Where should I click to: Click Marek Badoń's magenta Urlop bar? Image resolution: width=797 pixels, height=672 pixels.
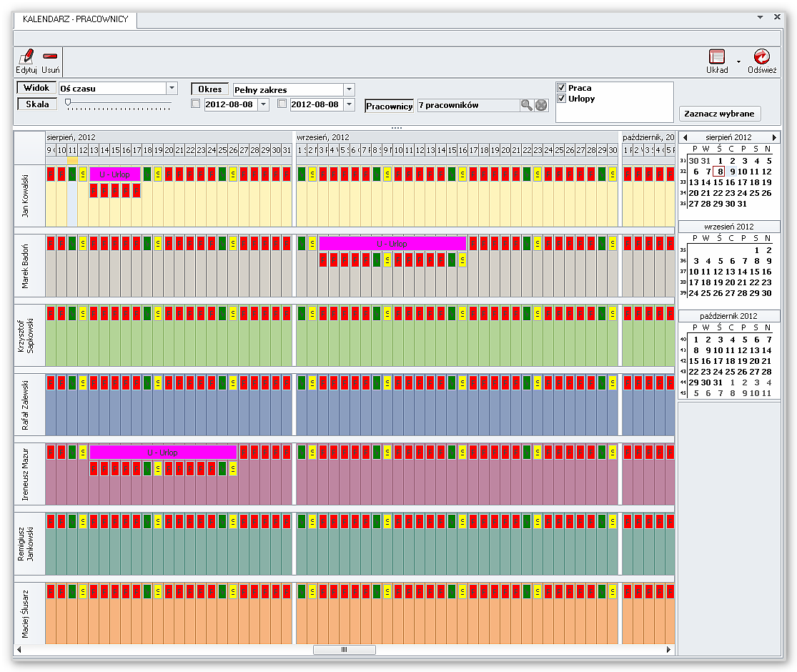[x=392, y=244]
